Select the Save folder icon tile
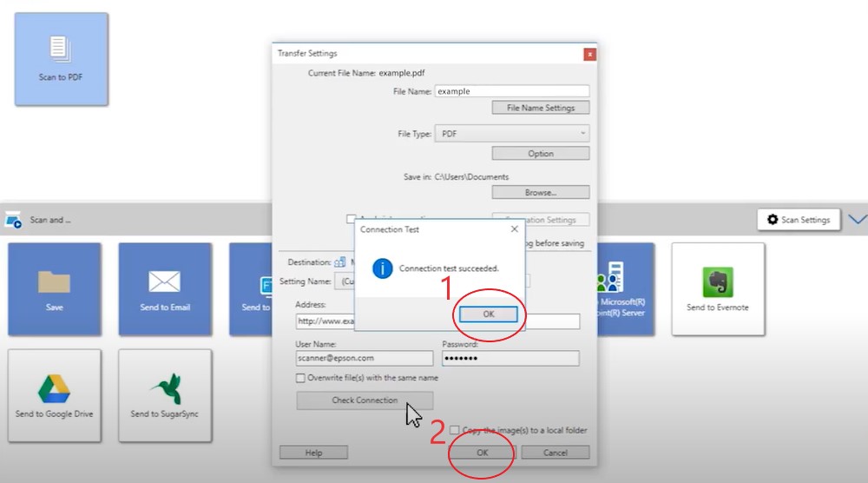This screenshot has height=483, width=868. tap(55, 288)
